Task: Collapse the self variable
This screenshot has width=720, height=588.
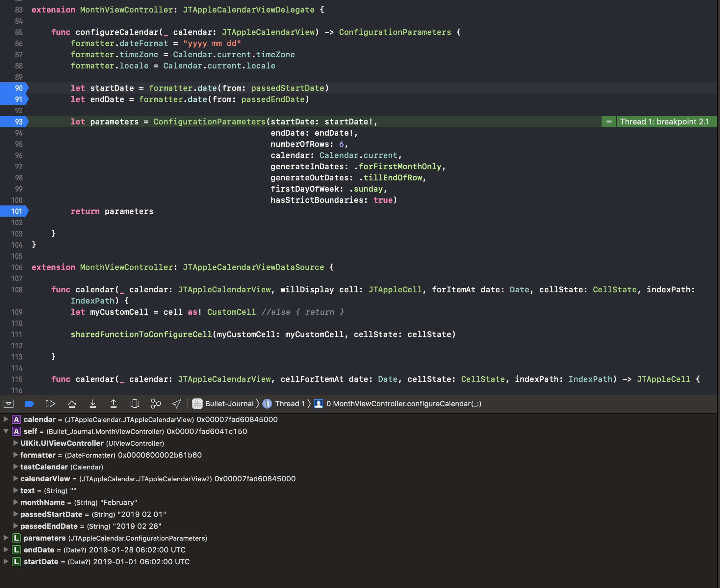Action: coord(6,431)
